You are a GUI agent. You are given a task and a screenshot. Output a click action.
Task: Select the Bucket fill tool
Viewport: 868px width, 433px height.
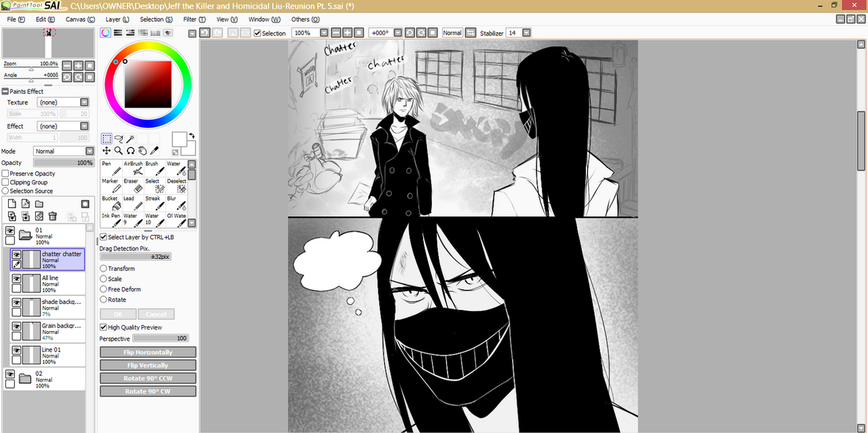click(110, 204)
